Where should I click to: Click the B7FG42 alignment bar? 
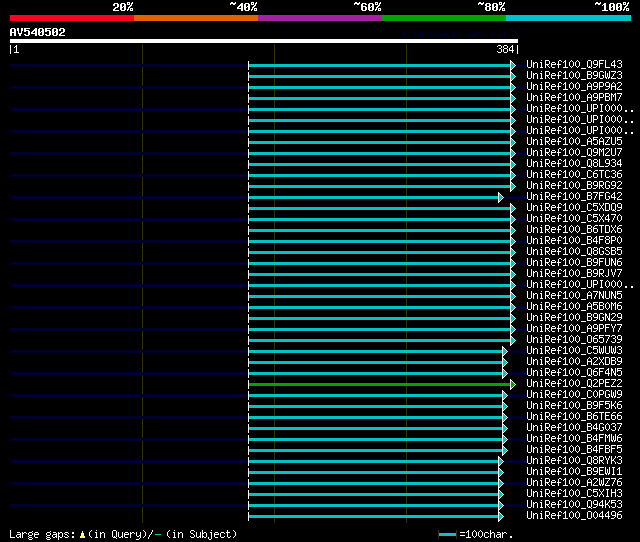(373, 198)
